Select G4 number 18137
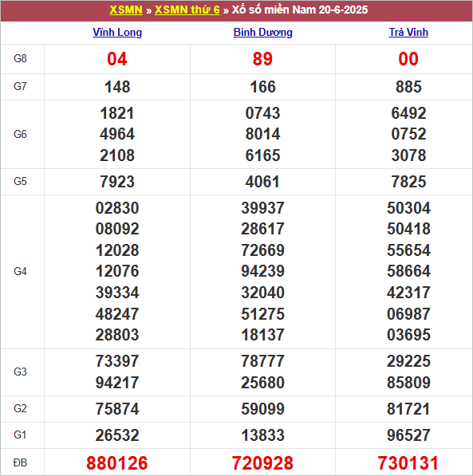Screen dimensions: 473x476 tap(262, 335)
